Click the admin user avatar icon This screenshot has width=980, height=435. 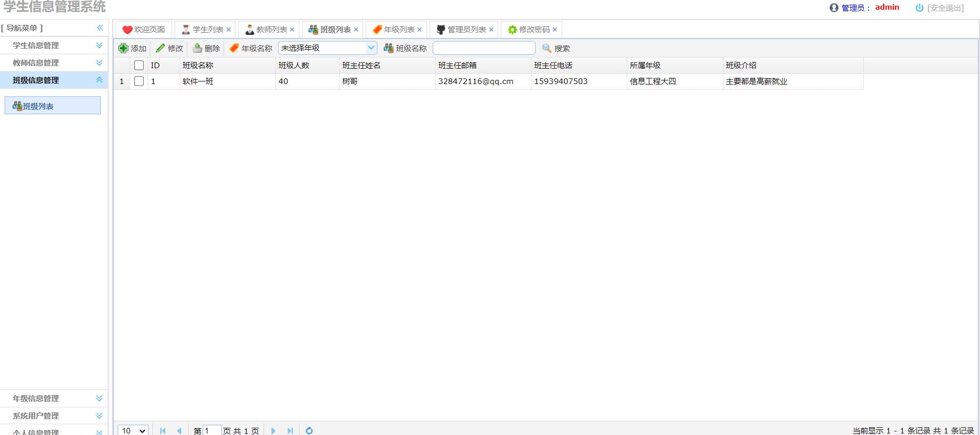click(x=834, y=8)
